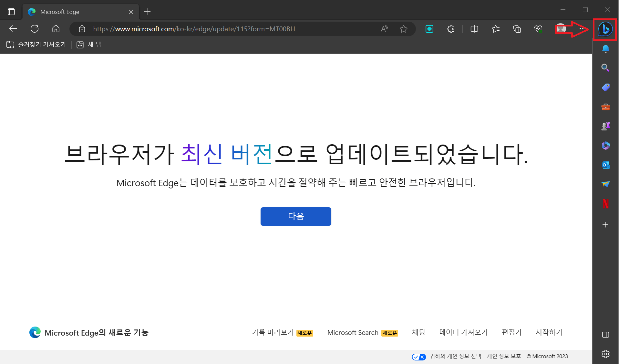
Task: Jump to 채팅 section
Action: coord(418,332)
